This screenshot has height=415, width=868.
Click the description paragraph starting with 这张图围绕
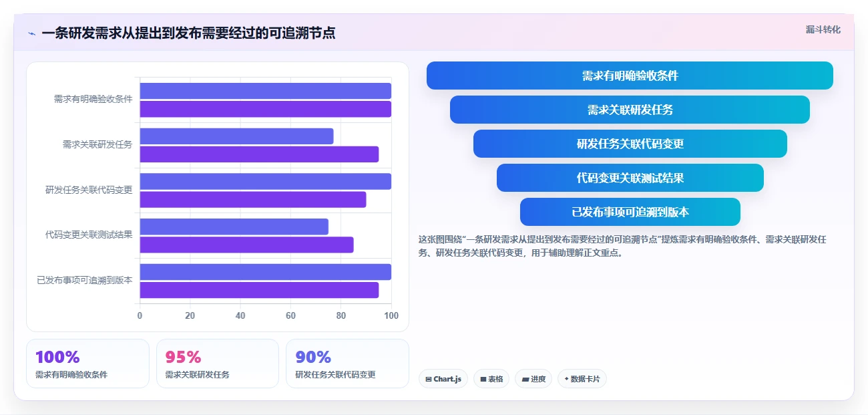click(623, 246)
